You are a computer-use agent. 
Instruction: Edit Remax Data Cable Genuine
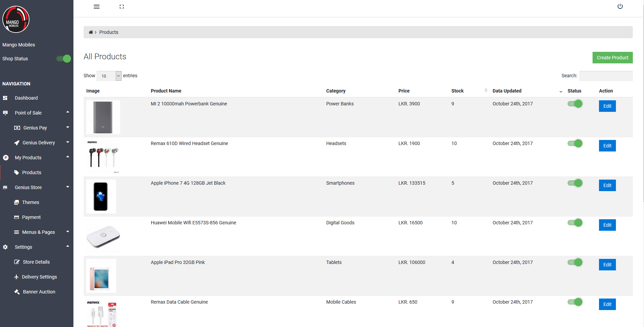607,304
